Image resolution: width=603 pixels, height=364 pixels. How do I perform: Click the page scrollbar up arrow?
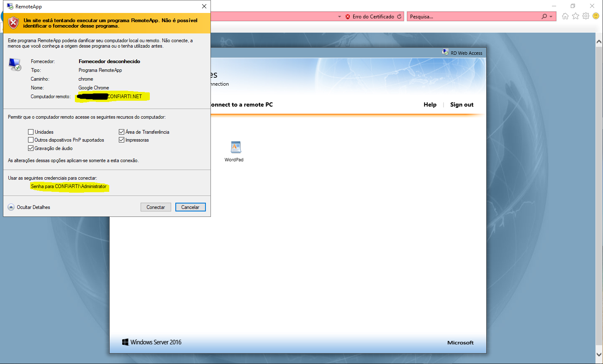click(599, 42)
